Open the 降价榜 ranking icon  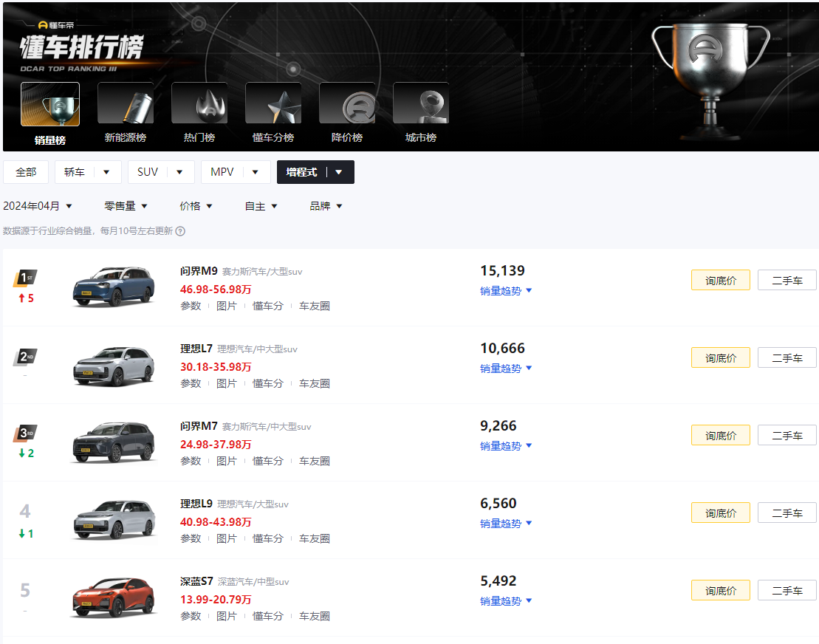[346, 104]
